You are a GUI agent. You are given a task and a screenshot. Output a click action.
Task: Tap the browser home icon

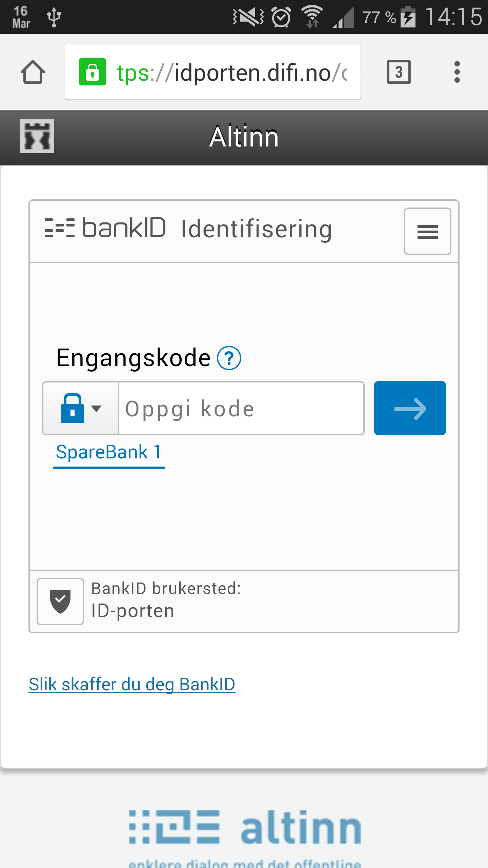pos(33,72)
